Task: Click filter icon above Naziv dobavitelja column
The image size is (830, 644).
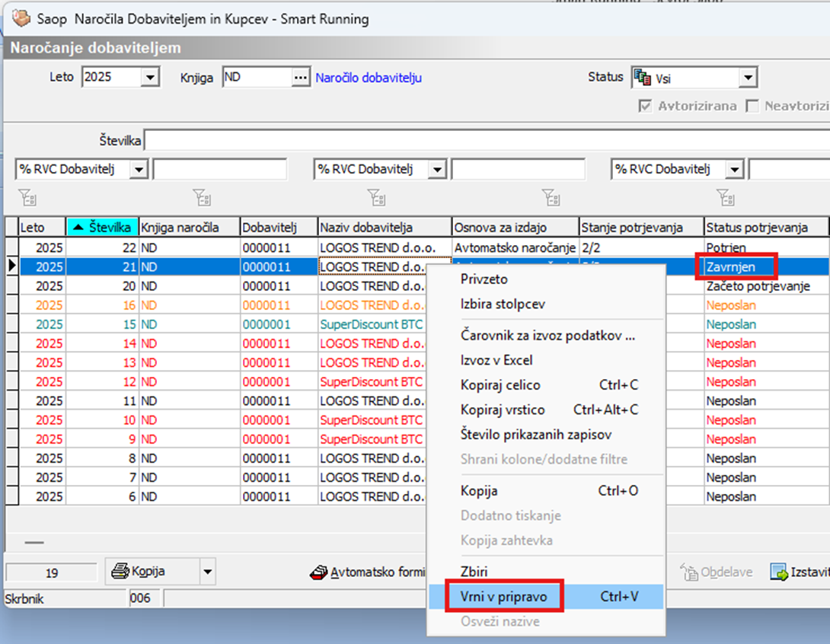Action: (376, 198)
